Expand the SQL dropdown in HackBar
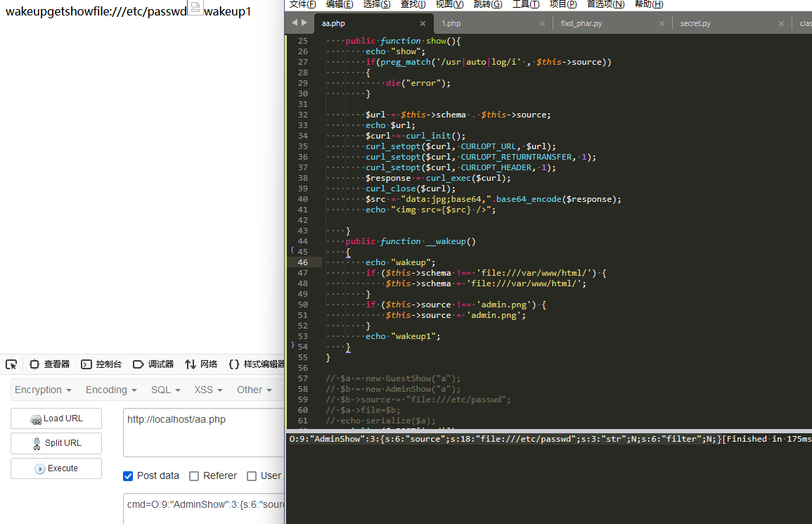The width and height of the screenshot is (812, 524). [x=166, y=390]
